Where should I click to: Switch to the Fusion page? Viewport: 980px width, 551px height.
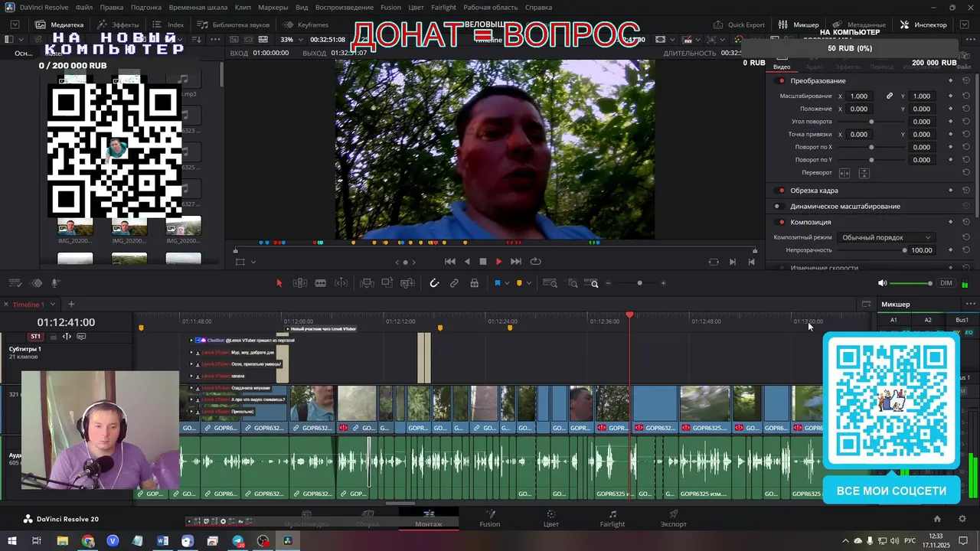tap(490, 519)
